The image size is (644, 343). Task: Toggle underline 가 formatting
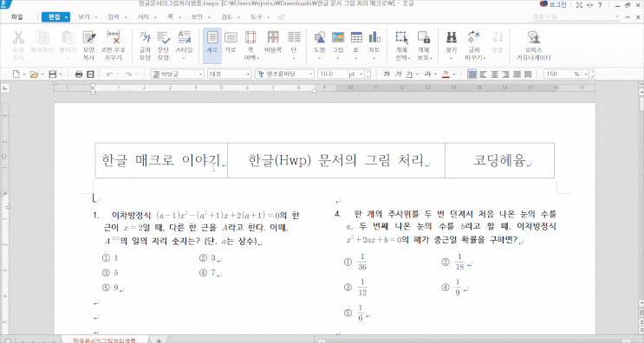click(409, 74)
